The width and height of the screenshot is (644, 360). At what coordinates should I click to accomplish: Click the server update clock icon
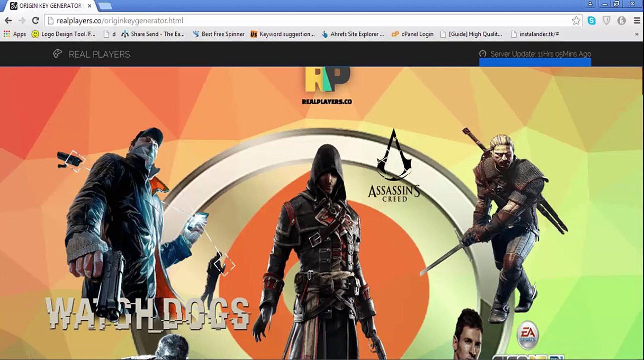(x=483, y=54)
